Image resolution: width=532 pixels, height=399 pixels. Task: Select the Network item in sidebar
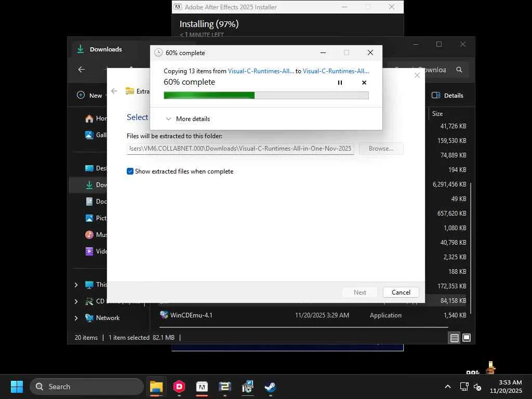[x=102, y=318]
